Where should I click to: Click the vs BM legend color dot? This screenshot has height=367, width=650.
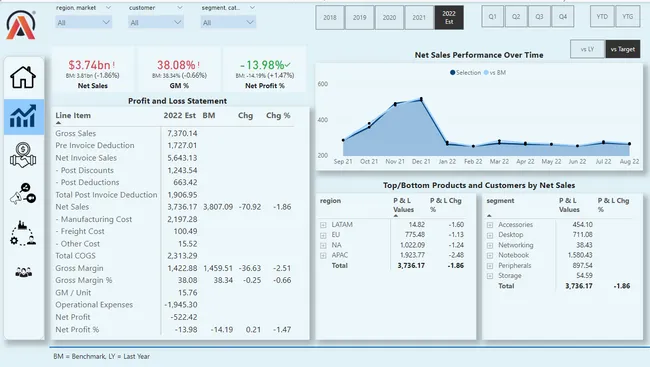pyautogui.click(x=486, y=73)
